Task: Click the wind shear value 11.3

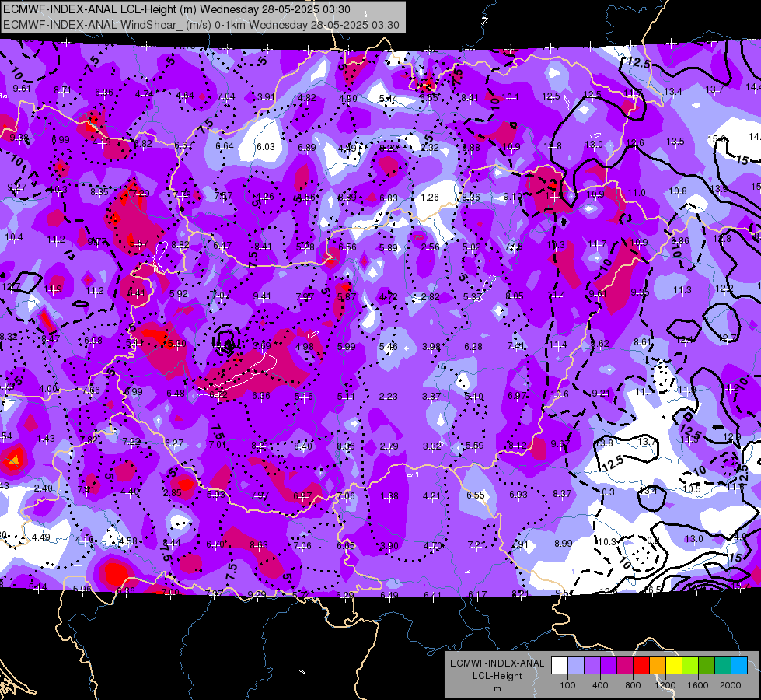Action: point(682,290)
